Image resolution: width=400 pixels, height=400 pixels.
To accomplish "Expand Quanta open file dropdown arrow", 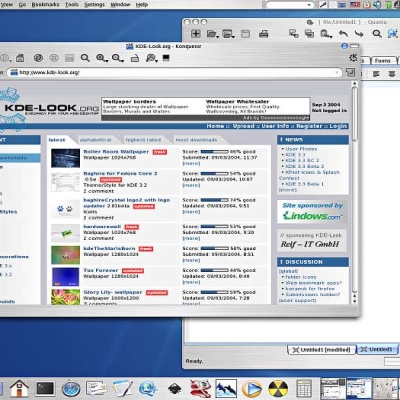I will point(217,36).
